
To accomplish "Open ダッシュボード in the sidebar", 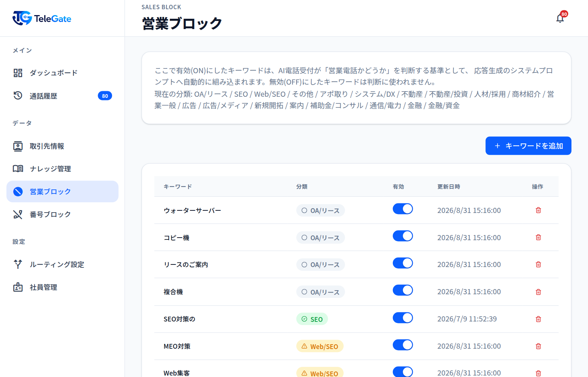I will [x=62, y=73].
